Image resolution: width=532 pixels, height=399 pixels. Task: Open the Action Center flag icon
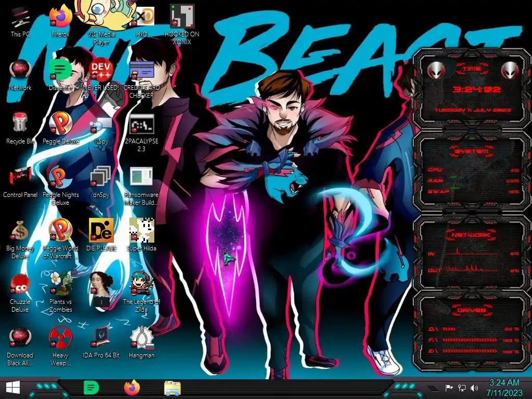coord(449,388)
